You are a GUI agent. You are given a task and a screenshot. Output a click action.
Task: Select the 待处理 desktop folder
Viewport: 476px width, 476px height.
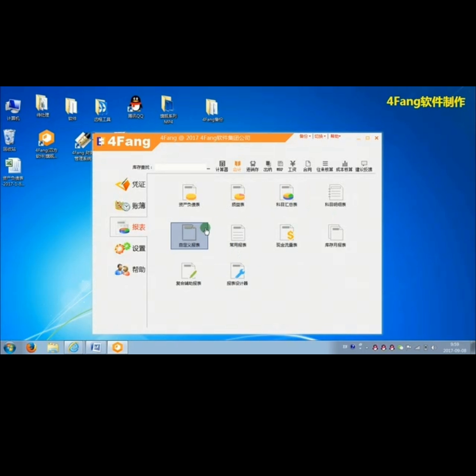(x=42, y=106)
